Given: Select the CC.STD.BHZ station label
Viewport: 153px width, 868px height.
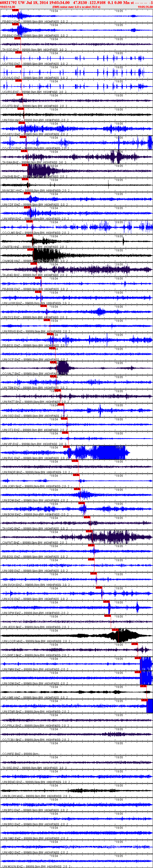Looking at the screenshot, I should pos(35,106).
